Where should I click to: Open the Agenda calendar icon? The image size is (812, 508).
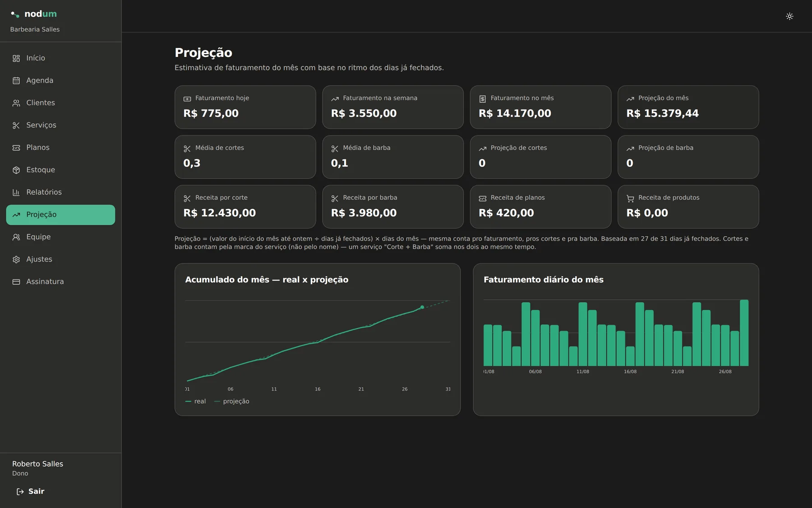(16, 80)
